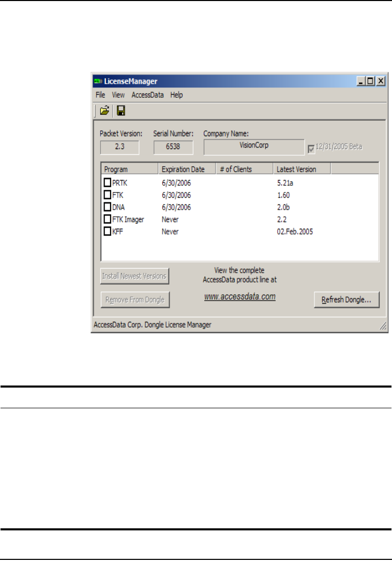Click the status bar text 'AccessData Corp. Dongle License Manager'

(153, 325)
